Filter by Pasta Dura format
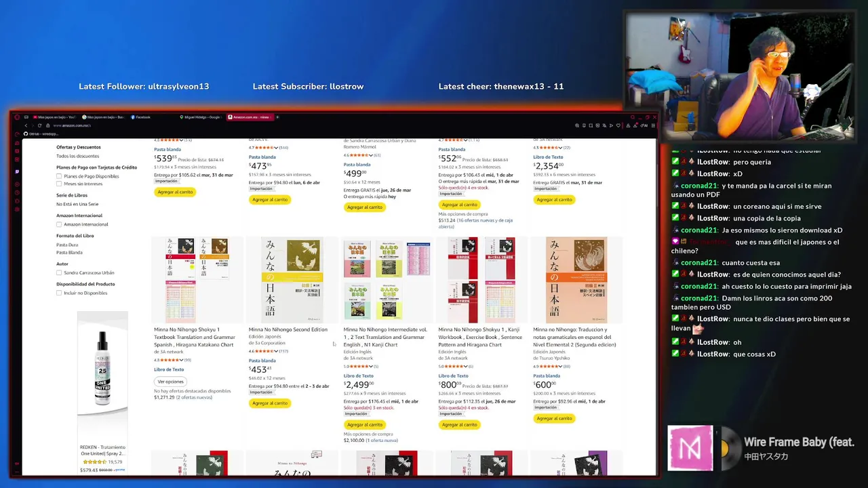868x488 pixels. point(67,245)
